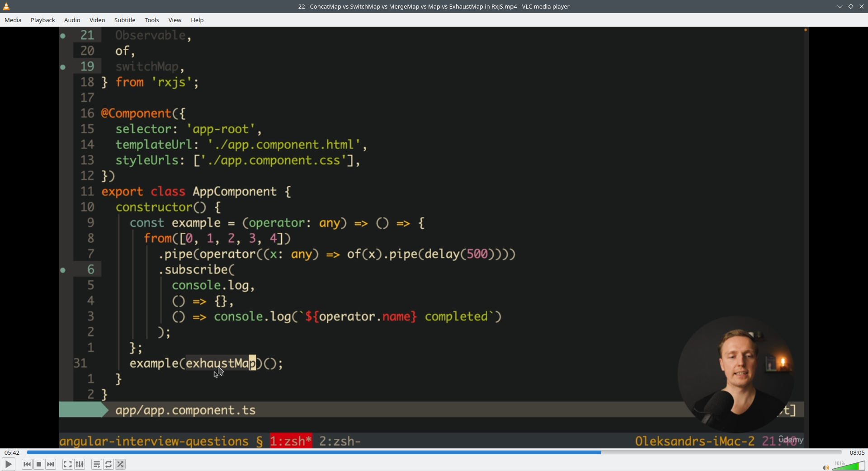Screen dimensions: 868x471
Task: Click 'export class AppComponent {' code line
Action: click(196, 191)
